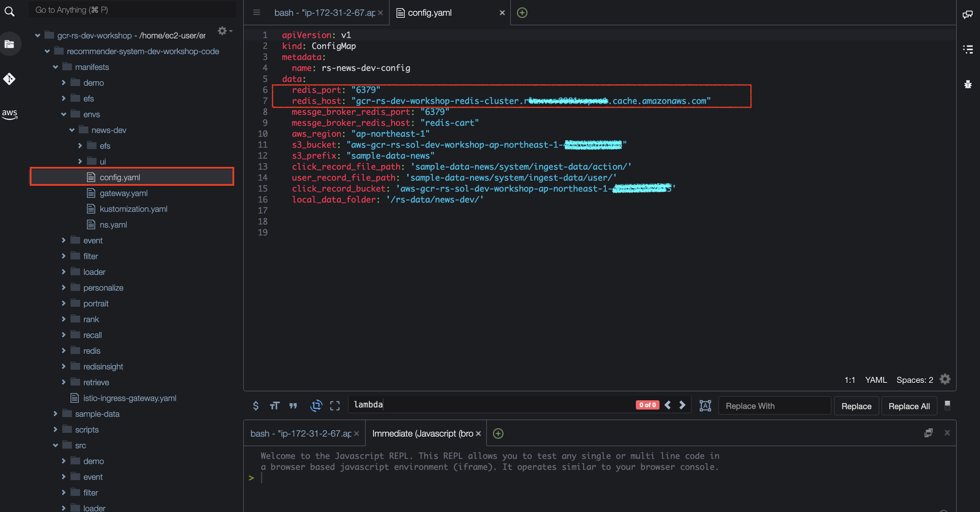This screenshot has width=980, height=512.
Task: Click the regex toggle icon in search bar
Action: (257, 406)
